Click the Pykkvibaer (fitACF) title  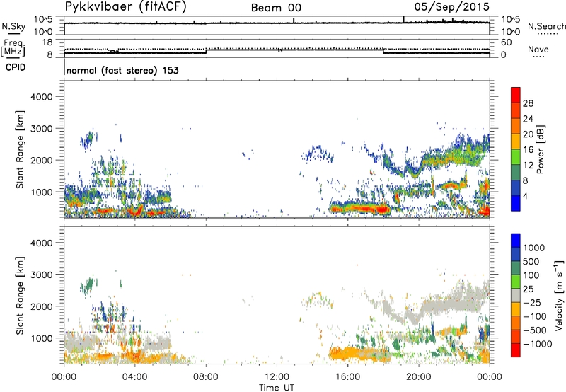pos(125,7)
